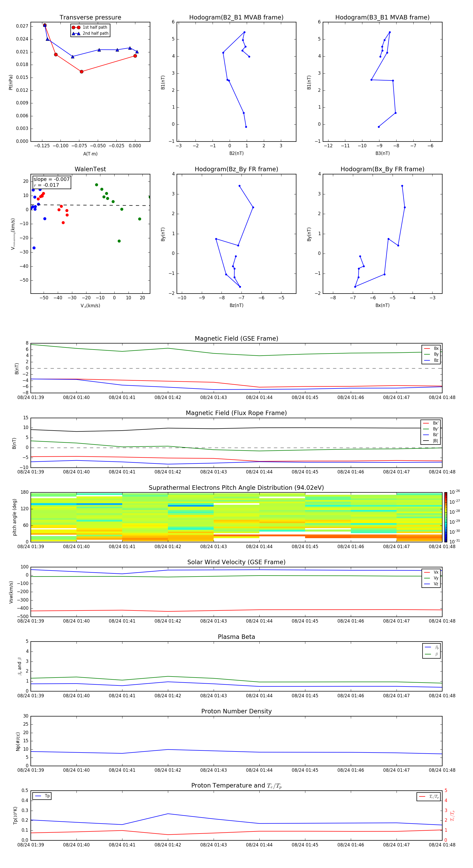Select the β legend entry below βp
Viewport: 473px width, 868px height.
point(431,654)
